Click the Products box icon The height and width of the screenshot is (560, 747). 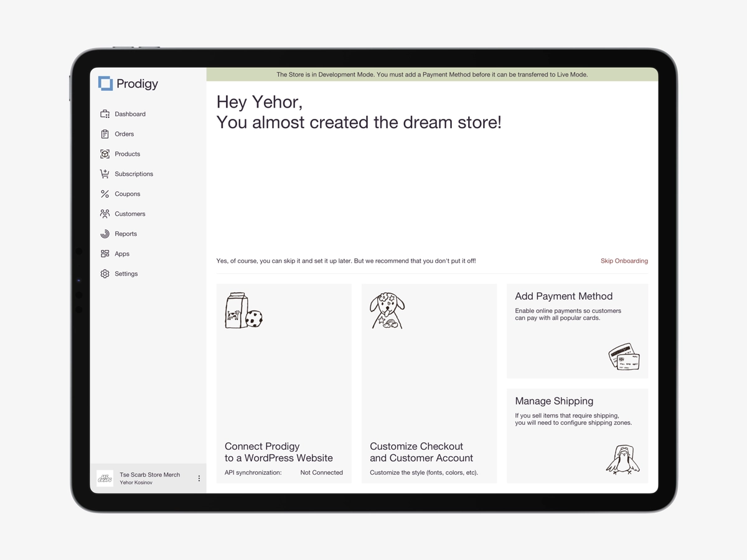pyautogui.click(x=105, y=154)
